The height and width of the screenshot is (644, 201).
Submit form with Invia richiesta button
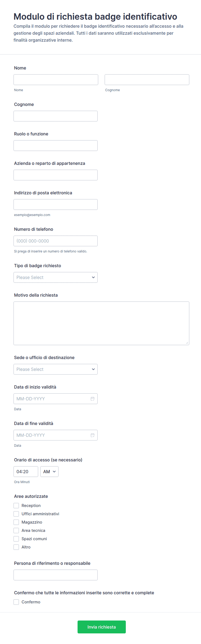pyautogui.click(x=102, y=627)
